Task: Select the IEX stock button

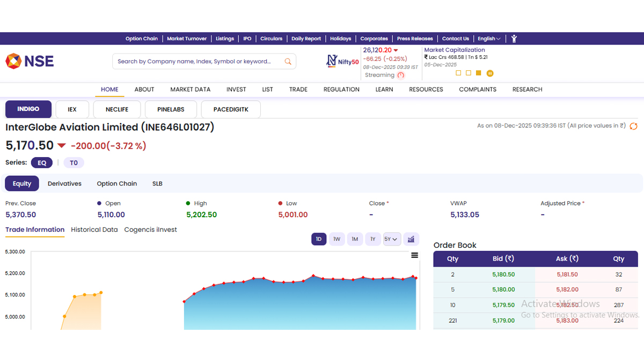Action: click(x=72, y=109)
